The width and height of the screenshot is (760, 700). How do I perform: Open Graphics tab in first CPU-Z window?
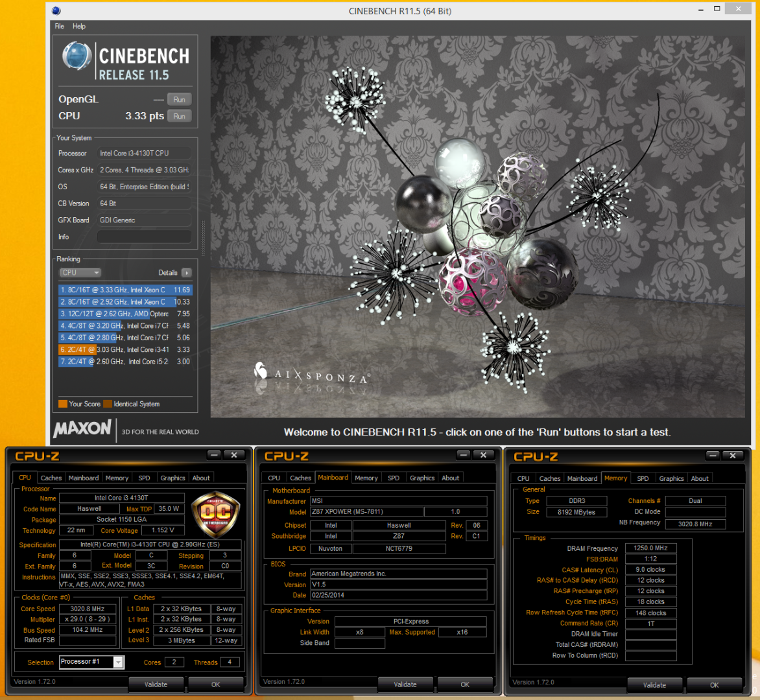(172, 478)
